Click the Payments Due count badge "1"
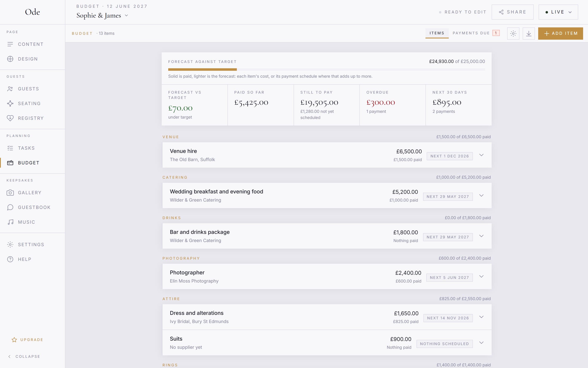Screen dimensions: 588x368 496,33
